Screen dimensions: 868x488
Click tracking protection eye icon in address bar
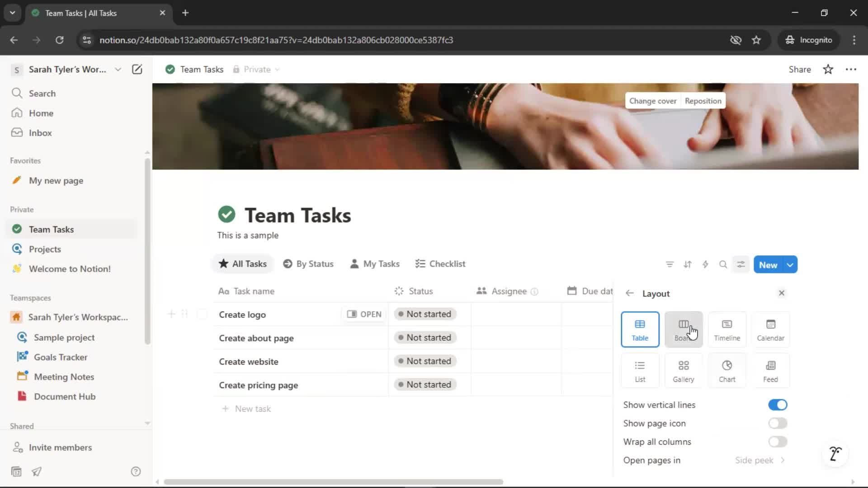(736, 40)
